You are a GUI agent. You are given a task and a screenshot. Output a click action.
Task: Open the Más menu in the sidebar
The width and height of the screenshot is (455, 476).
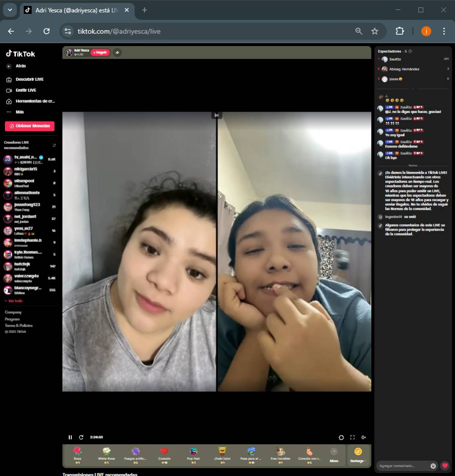tap(19, 112)
